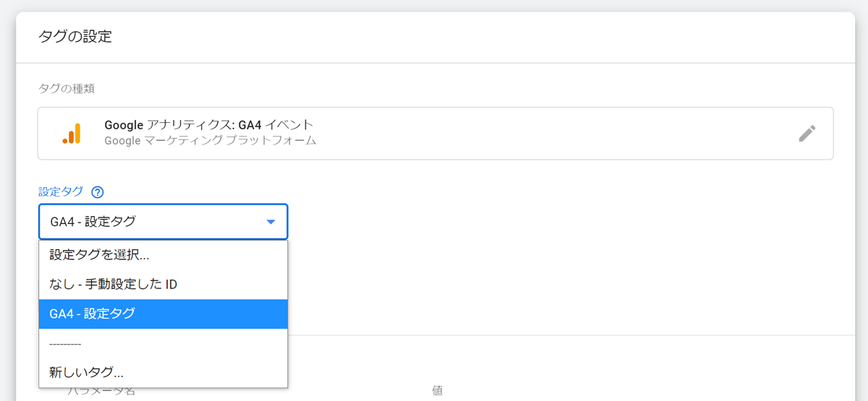Click the タグの設定 panel heading
This screenshot has width=868, height=401.
75,36
